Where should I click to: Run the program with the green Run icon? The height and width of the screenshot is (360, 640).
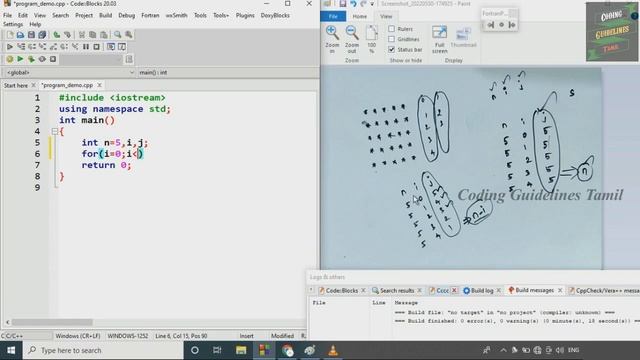[x=20, y=59]
